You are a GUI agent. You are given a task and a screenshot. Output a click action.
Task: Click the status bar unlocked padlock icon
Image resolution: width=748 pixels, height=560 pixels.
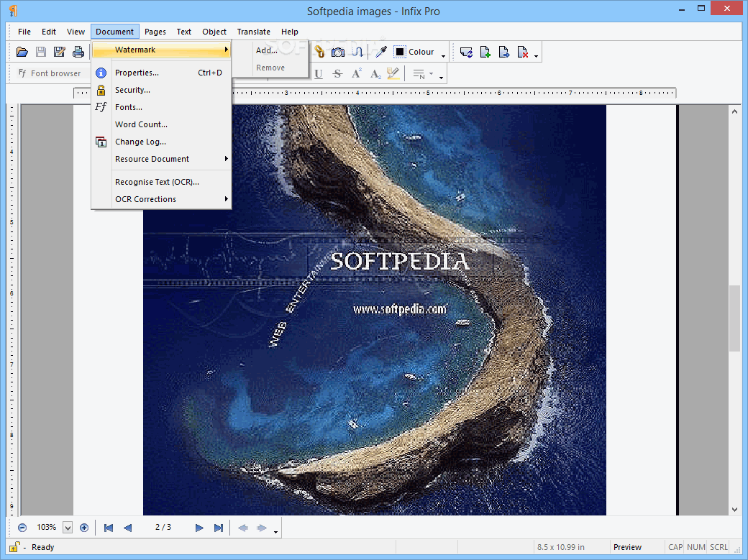point(14,546)
